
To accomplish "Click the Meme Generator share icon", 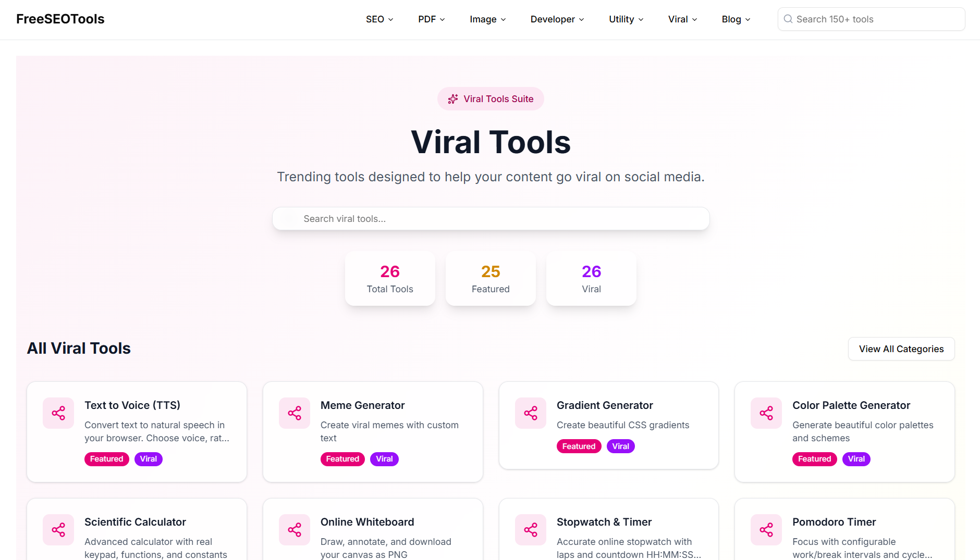I will (295, 413).
